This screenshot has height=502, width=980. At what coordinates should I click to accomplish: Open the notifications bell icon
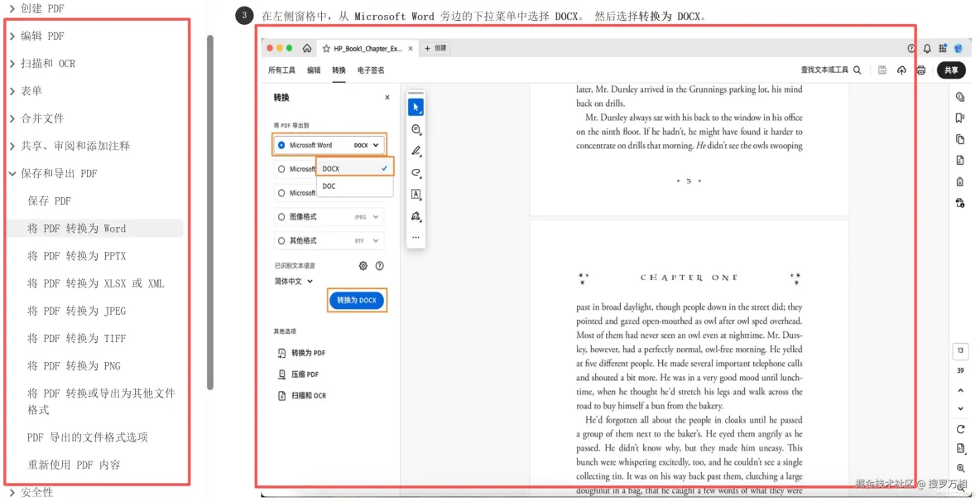[927, 48]
